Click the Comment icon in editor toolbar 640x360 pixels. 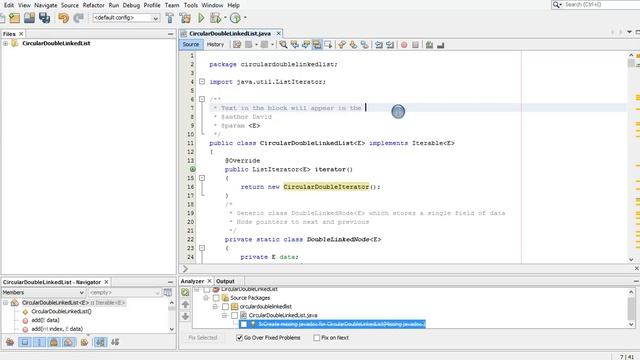429,44
